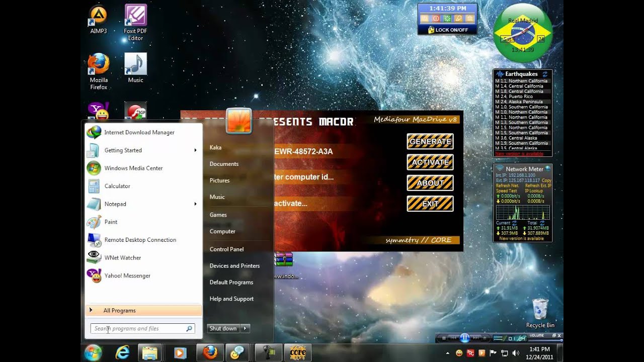Open Devices and Printers
Image resolution: width=644 pixels, height=362 pixels.
(x=234, y=265)
